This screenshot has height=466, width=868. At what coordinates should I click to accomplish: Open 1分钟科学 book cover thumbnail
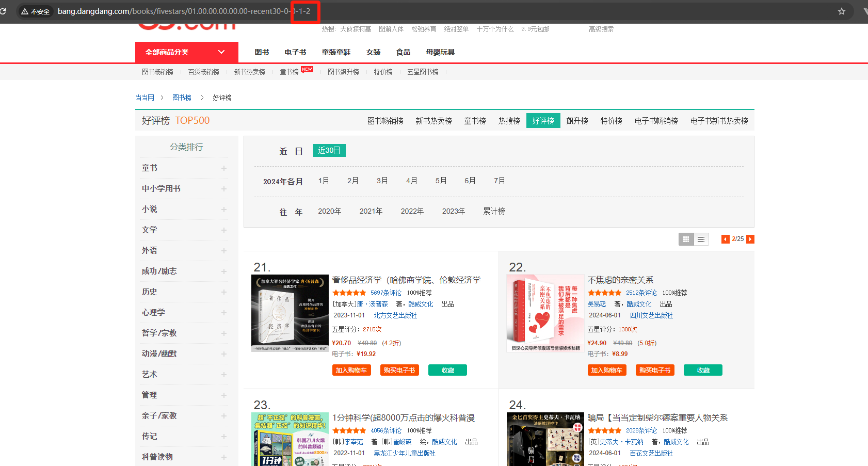click(290, 439)
